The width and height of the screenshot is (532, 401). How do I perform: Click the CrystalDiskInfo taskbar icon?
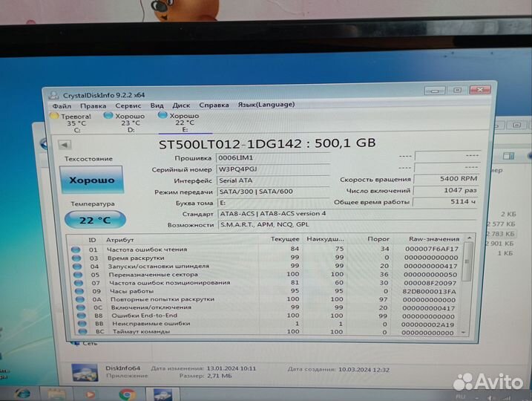click(162, 394)
